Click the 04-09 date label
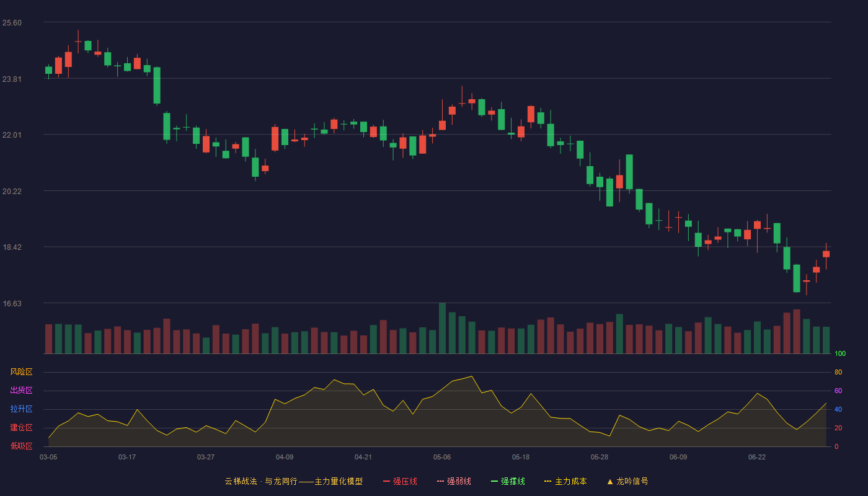 click(285, 457)
